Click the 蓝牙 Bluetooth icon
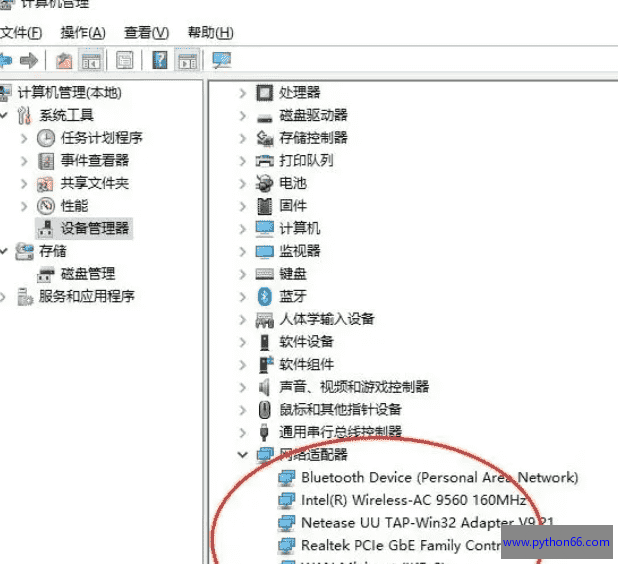Image resolution: width=618 pixels, height=564 pixels. (x=264, y=296)
